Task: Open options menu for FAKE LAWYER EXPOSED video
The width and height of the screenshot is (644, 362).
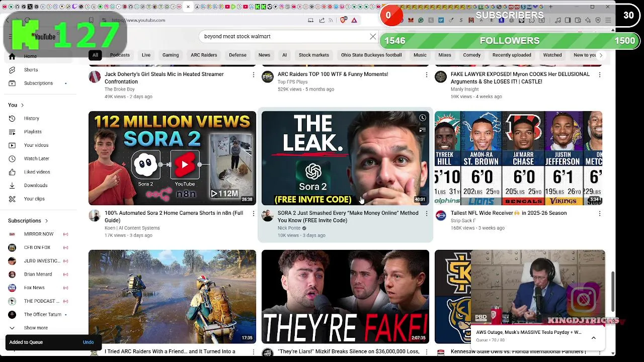Action: point(600,75)
